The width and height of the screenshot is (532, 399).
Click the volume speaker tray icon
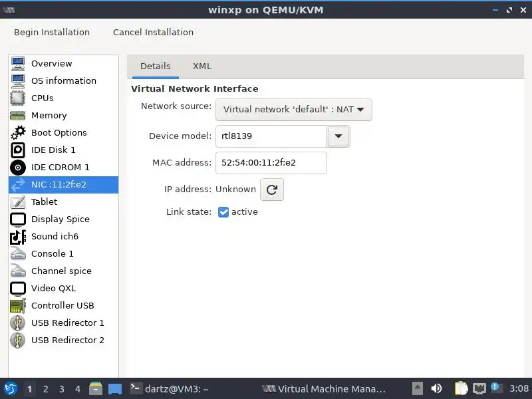point(436,388)
